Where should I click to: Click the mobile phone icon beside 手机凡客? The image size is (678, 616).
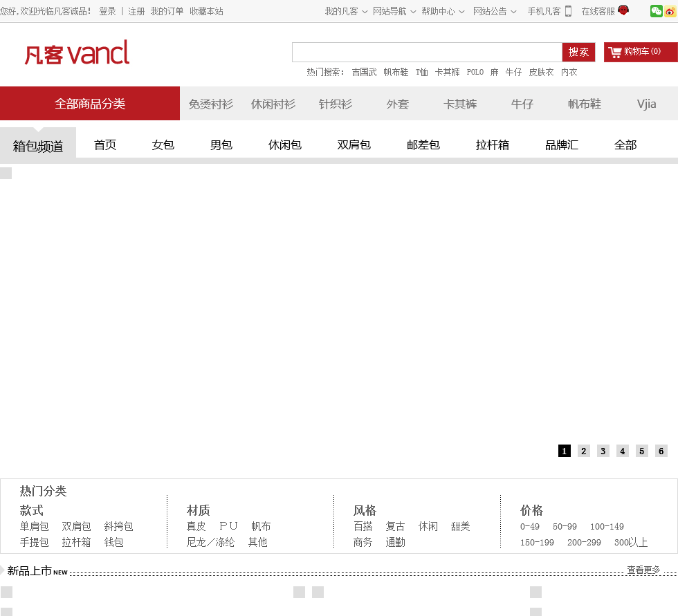click(569, 11)
